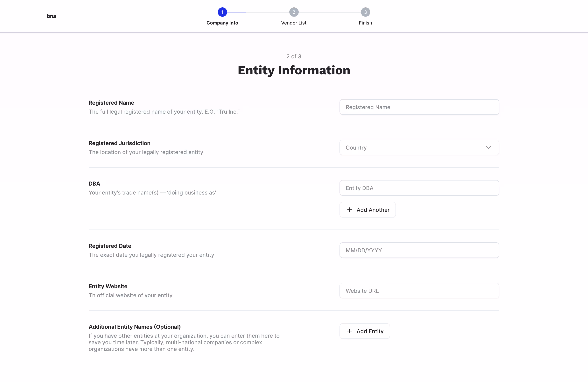
Task: Focus the MM/DD/YYYY date field
Action: click(419, 250)
